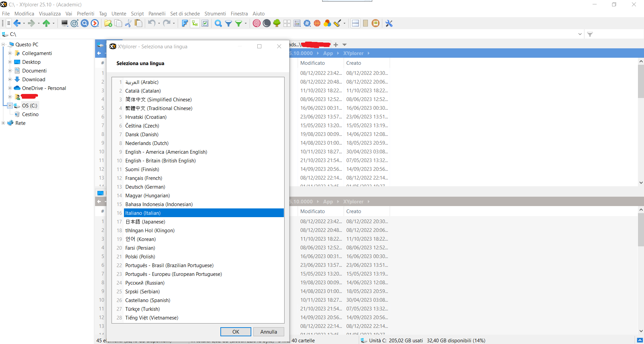
Task: Click the pink spiral icon
Action: click(x=257, y=23)
